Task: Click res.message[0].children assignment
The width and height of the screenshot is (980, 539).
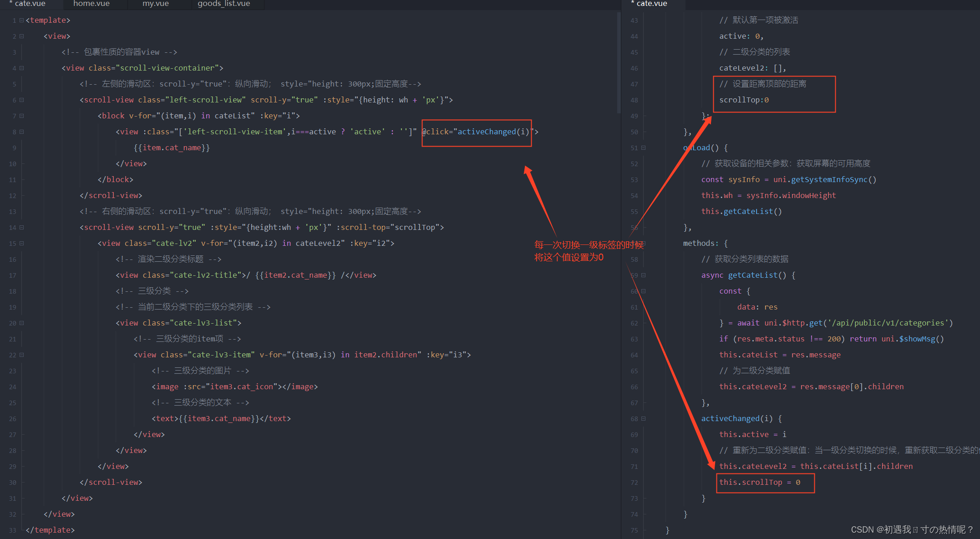Action: pos(811,387)
